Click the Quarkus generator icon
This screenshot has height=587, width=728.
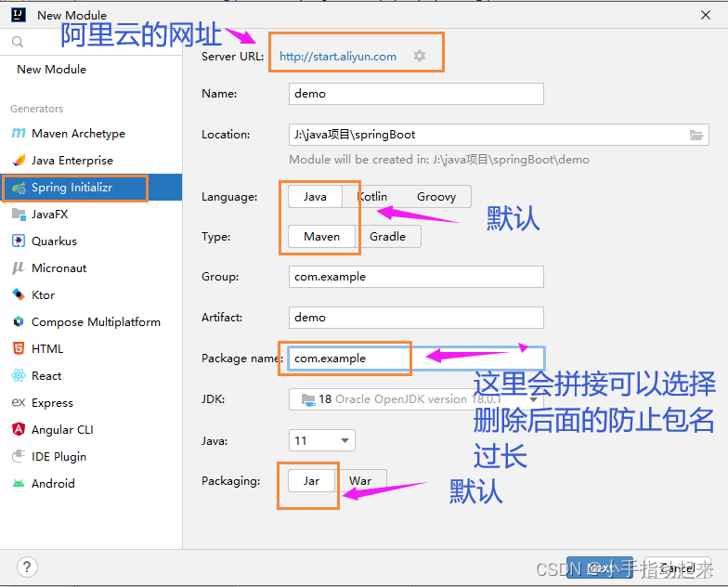point(19,241)
